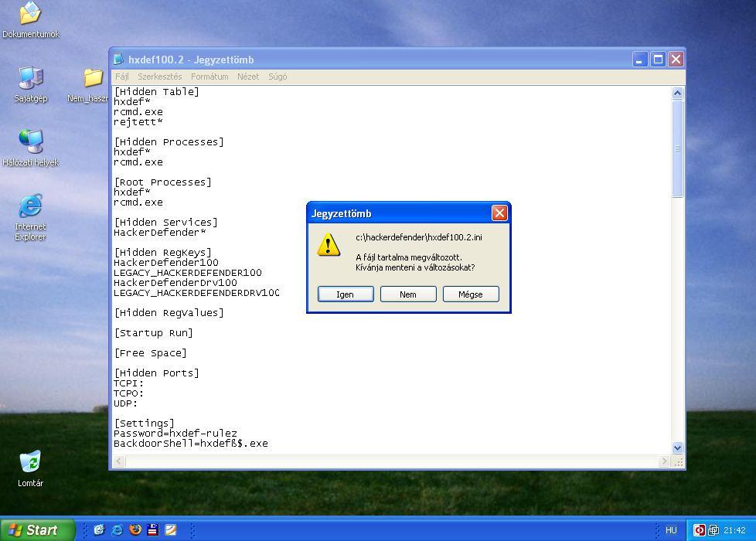Select the Lomtár recycle bin icon

click(30, 468)
